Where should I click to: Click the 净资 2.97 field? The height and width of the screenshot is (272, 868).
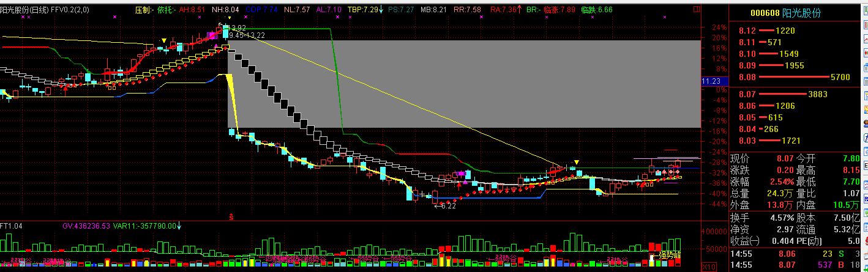click(x=762, y=229)
